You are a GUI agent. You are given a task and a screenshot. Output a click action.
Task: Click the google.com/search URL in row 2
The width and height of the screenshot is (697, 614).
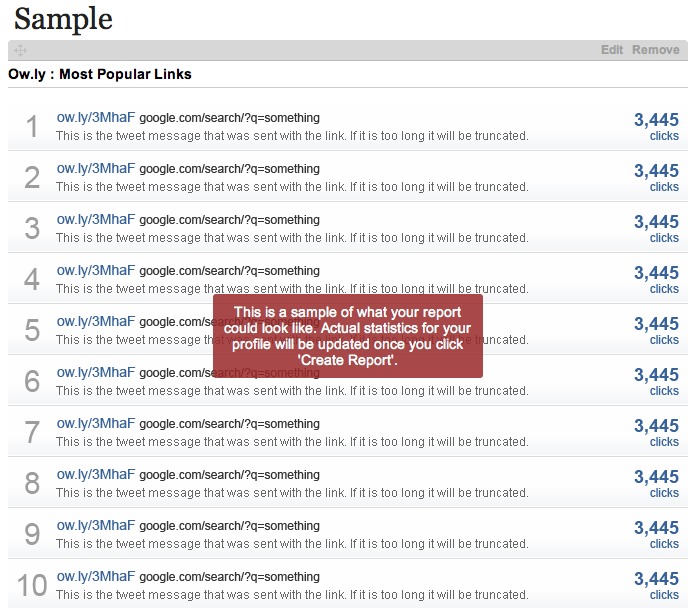pyautogui.click(x=229, y=169)
